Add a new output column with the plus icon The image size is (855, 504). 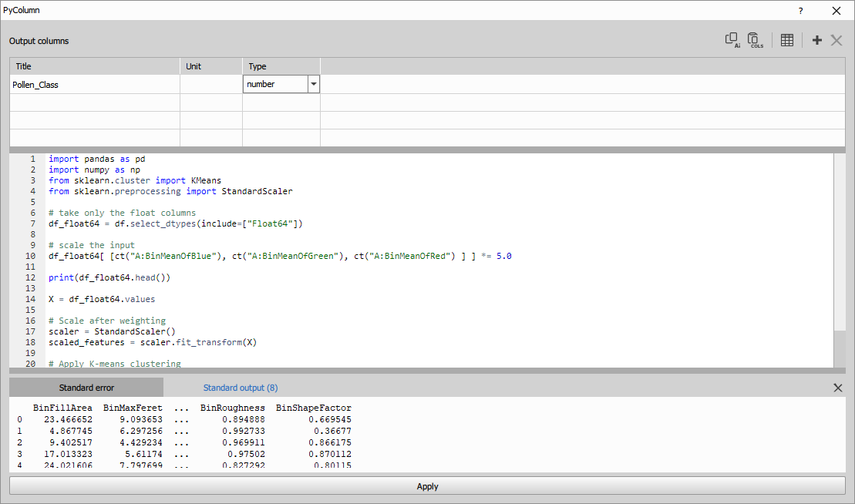click(x=816, y=39)
